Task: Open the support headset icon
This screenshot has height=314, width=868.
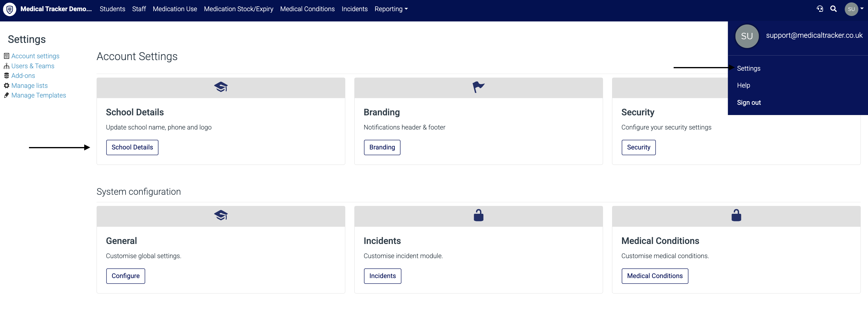Action: pos(820,9)
